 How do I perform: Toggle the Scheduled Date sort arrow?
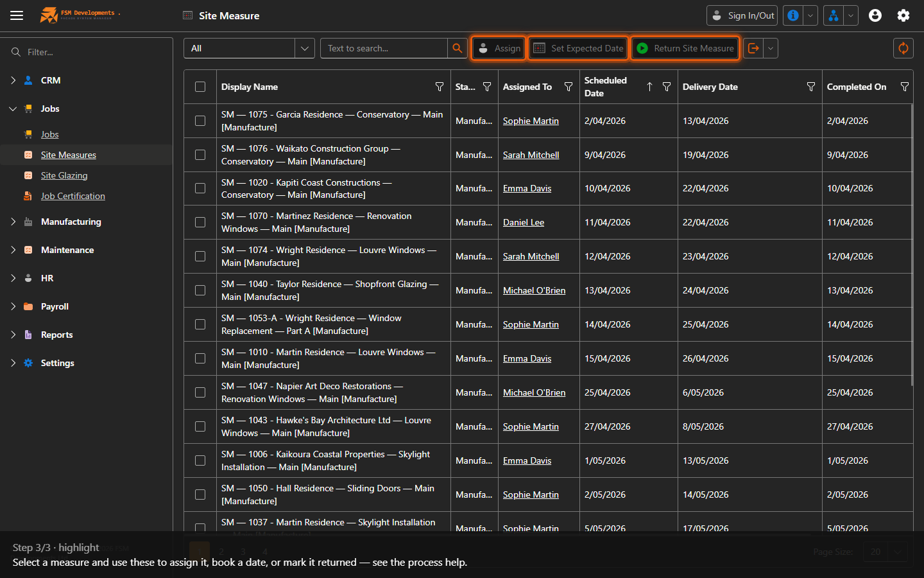coord(649,87)
